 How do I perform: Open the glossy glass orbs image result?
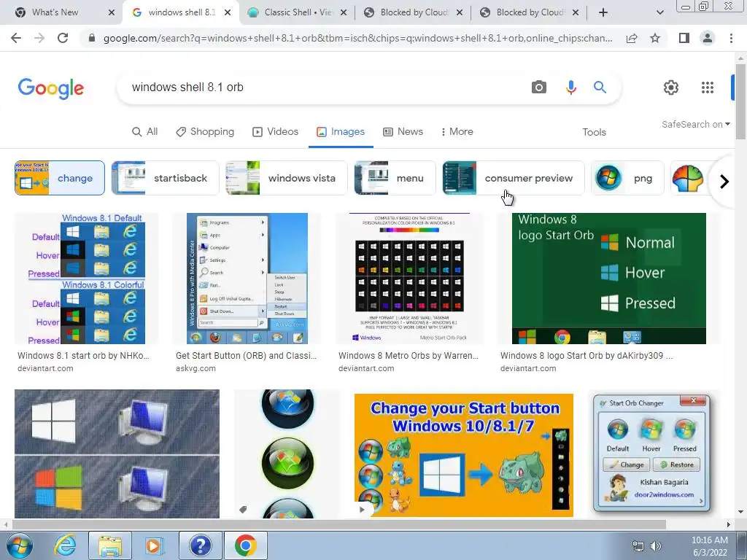[x=287, y=454]
